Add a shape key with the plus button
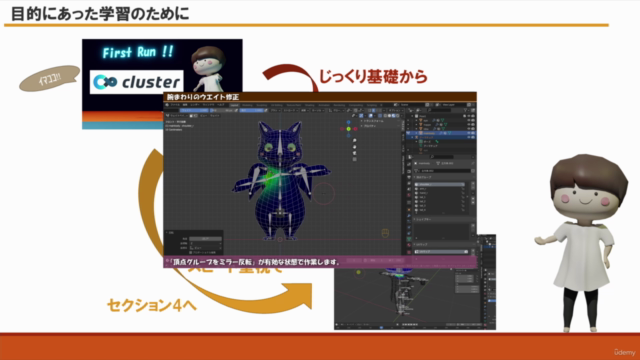 [x=473, y=225]
